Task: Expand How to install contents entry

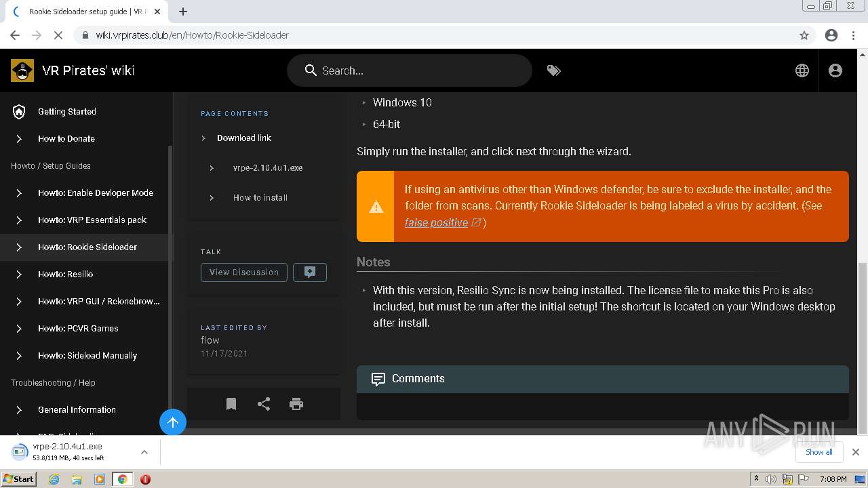Action: pyautogui.click(x=212, y=198)
